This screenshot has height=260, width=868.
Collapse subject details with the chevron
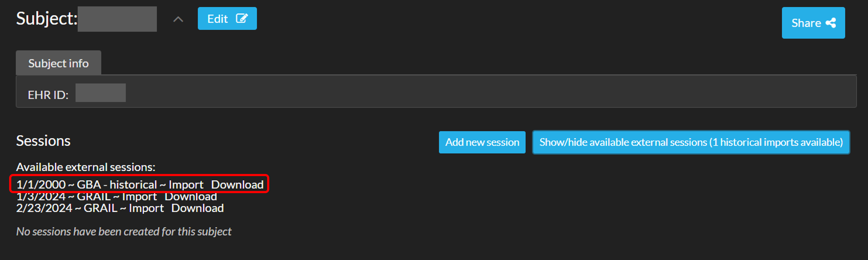178,20
